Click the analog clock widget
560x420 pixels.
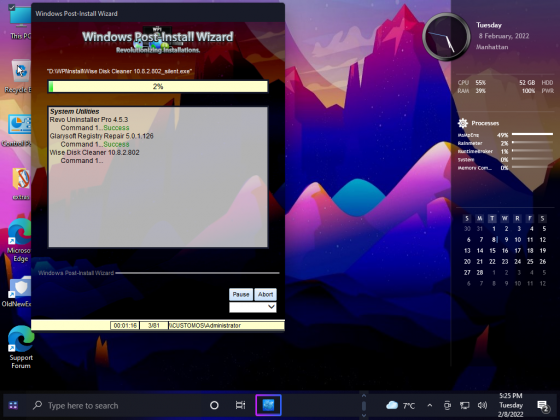[x=446, y=36]
